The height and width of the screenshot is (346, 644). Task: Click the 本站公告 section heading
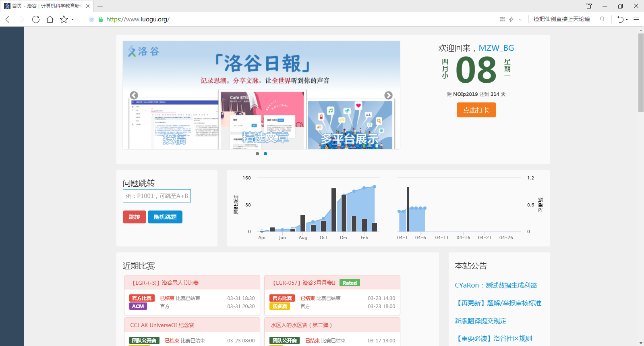[x=471, y=266]
